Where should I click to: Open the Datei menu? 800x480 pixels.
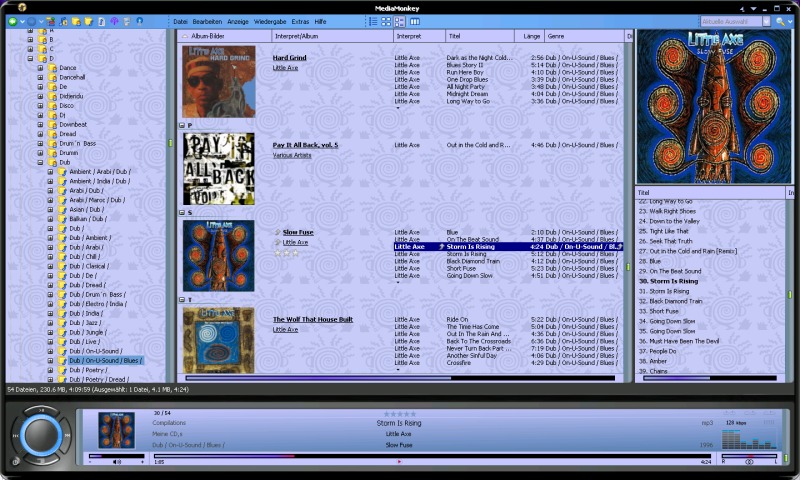pos(180,21)
